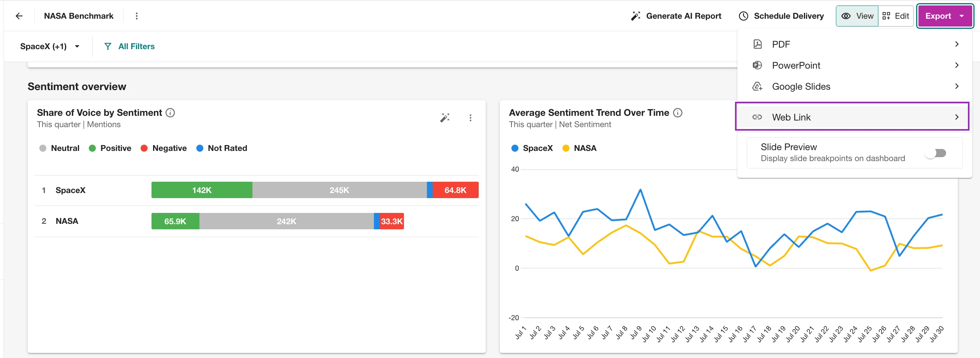Show info for Share of Voice by Sentiment
This screenshot has height=358, width=980.
[x=170, y=113]
